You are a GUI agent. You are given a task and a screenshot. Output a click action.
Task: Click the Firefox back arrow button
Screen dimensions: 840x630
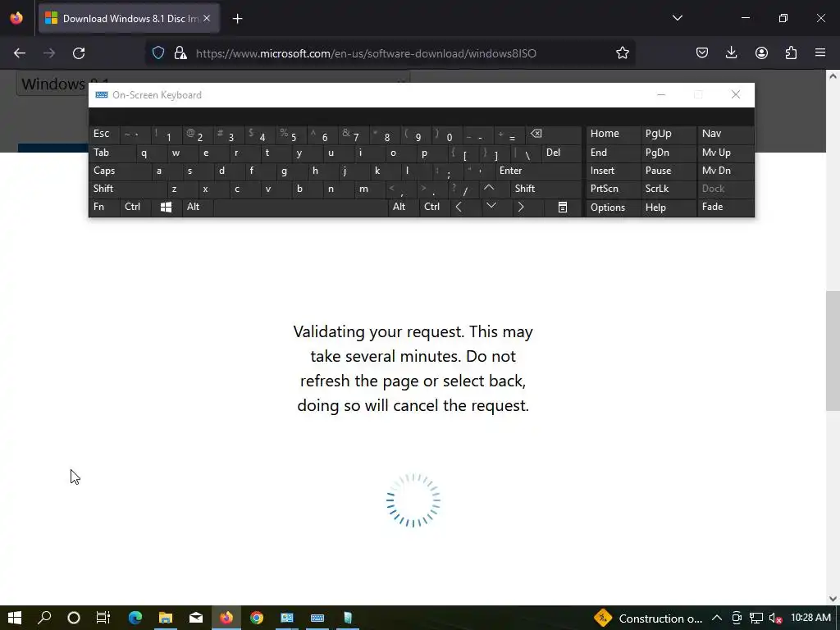pyautogui.click(x=20, y=53)
